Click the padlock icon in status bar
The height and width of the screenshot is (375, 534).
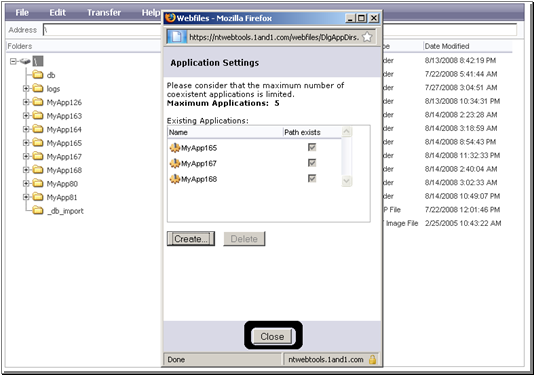point(372,359)
